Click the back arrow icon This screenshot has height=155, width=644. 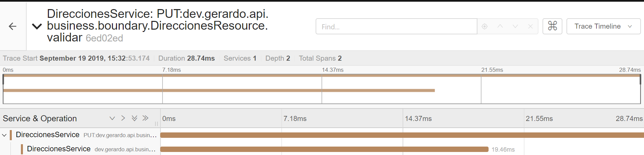[x=12, y=26]
